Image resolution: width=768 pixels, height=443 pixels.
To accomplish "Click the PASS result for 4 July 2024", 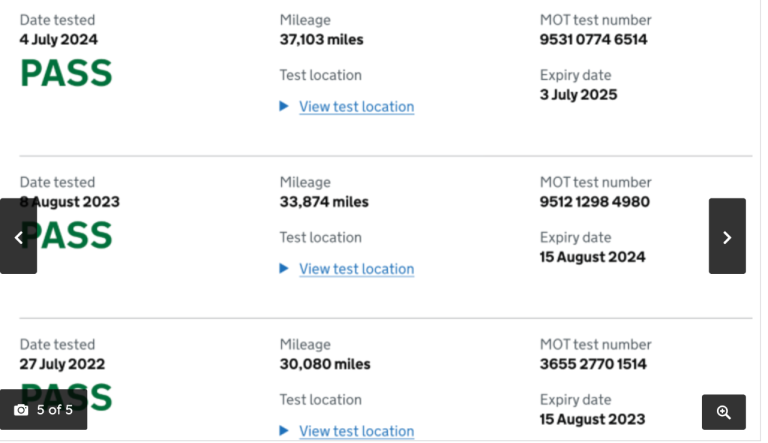I will (x=66, y=73).
